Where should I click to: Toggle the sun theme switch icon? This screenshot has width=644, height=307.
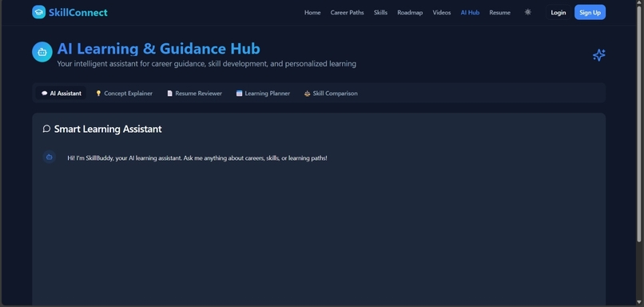528,12
